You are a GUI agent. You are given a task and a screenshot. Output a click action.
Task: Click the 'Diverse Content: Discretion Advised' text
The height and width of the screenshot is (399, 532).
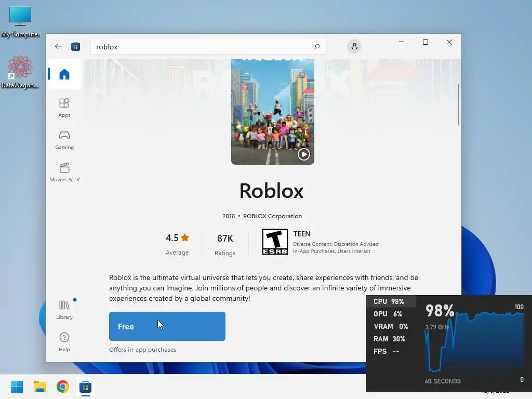[336, 244]
